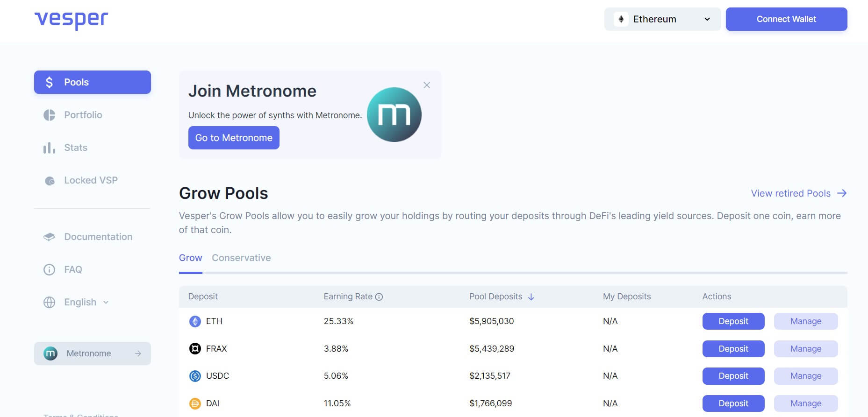Image resolution: width=868 pixels, height=417 pixels.
Task: Click the USDC earning rate 5.06%
Action: (x=336, y=376)
